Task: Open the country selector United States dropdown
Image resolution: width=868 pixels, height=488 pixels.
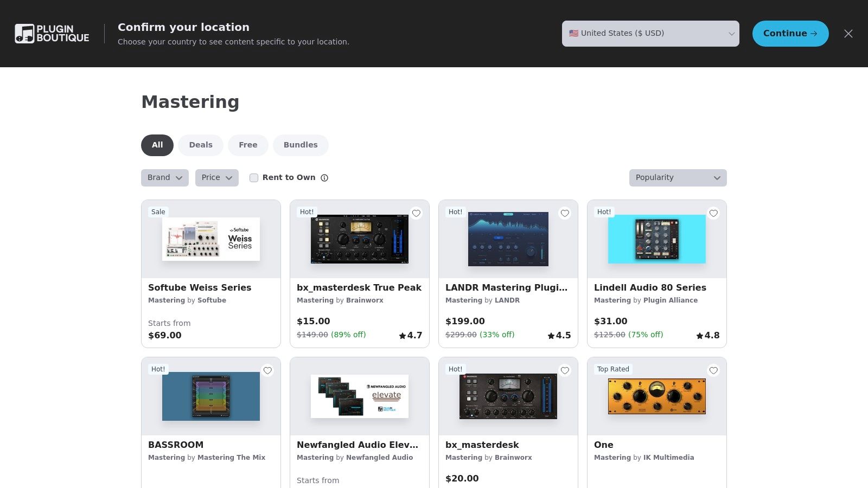Action: [650, 34]
